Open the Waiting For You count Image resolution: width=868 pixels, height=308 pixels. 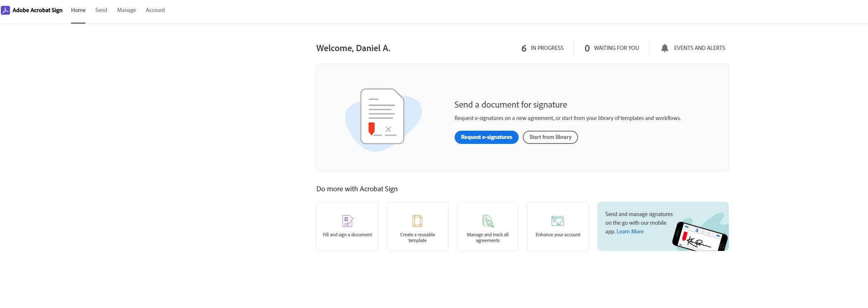(612, 48)
